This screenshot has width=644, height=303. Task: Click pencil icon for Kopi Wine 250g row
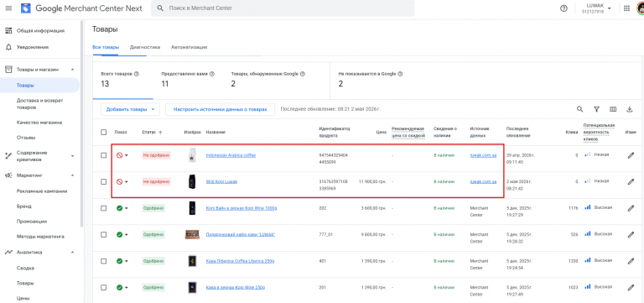tap(631, 287)
